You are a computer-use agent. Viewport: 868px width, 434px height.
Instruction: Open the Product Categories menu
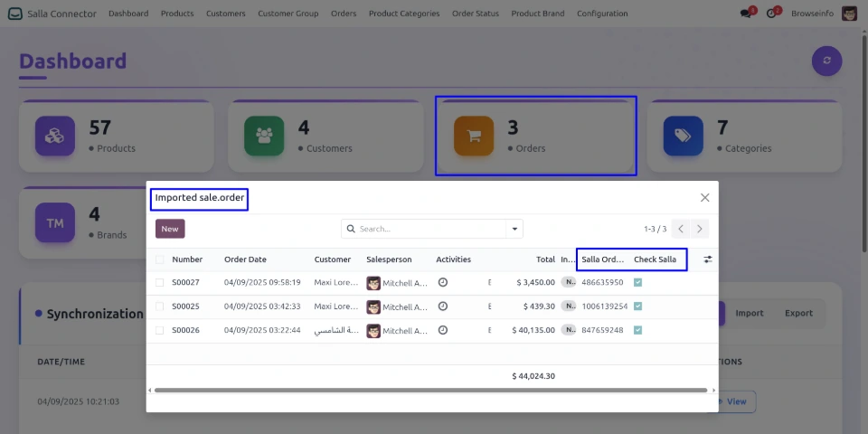404,14
